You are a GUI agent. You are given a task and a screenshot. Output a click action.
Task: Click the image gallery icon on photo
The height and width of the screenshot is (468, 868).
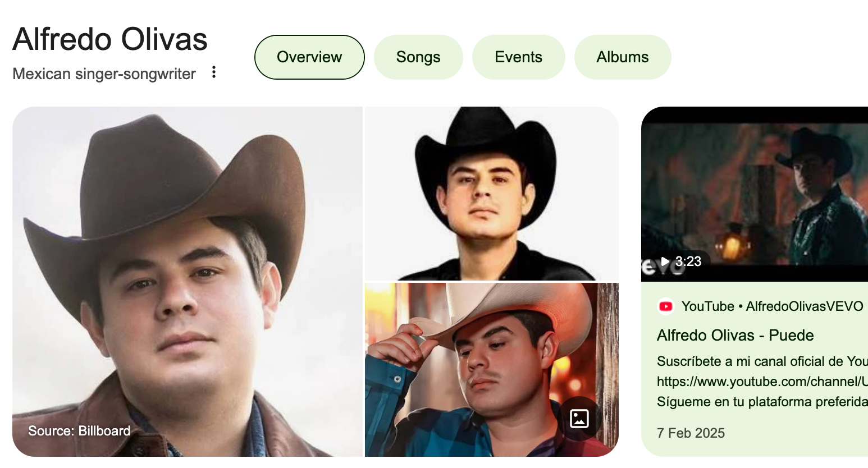point(579,419)
